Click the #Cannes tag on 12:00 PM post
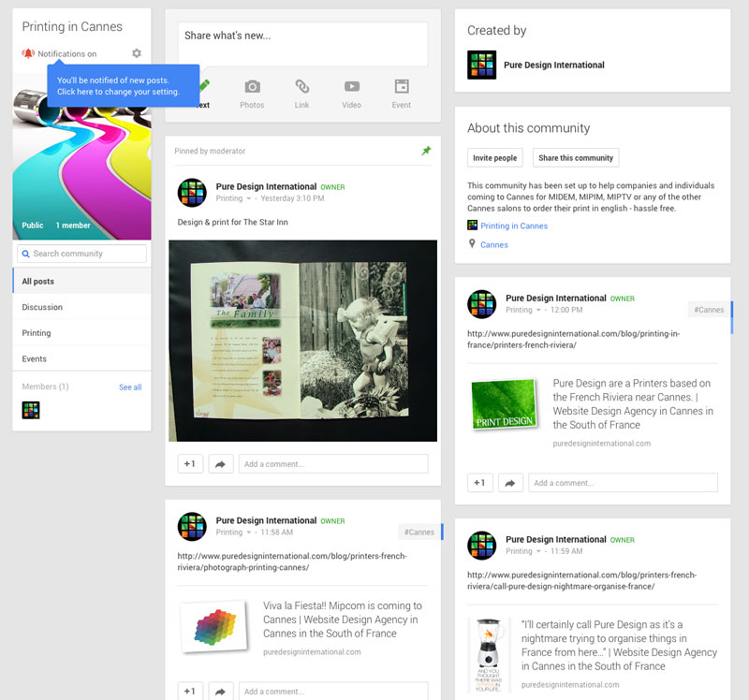Viewport: 749px width, 700px height. click(709, 310)
